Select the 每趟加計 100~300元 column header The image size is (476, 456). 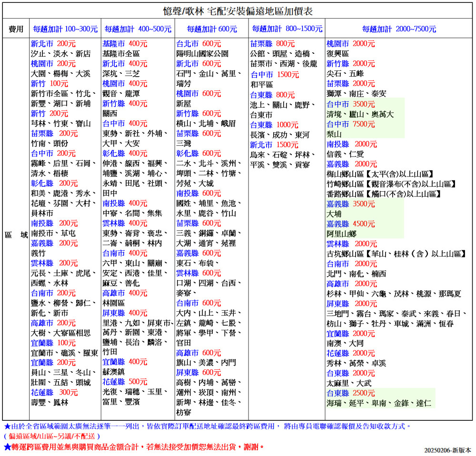[64, 29]
